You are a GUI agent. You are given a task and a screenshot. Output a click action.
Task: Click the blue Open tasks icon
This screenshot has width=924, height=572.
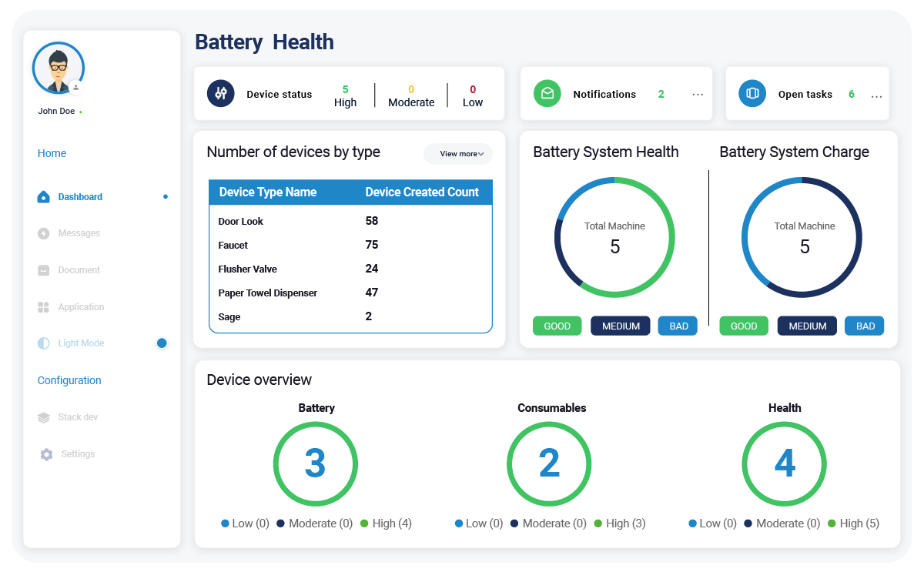coord(752,93)
